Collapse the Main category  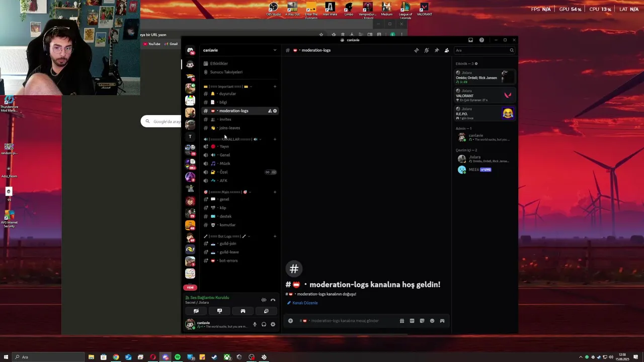(227, 192)
